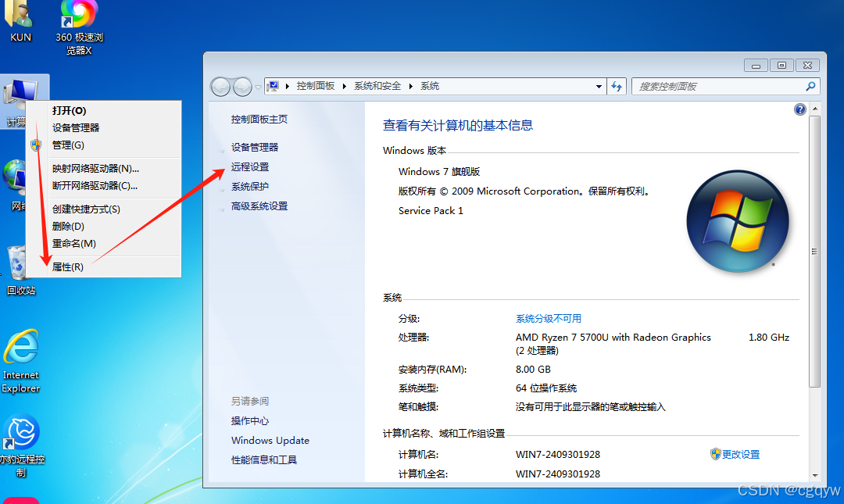Click the help question mark icon
The width and height of the screenshot is (844, 504).
point(800,109)
